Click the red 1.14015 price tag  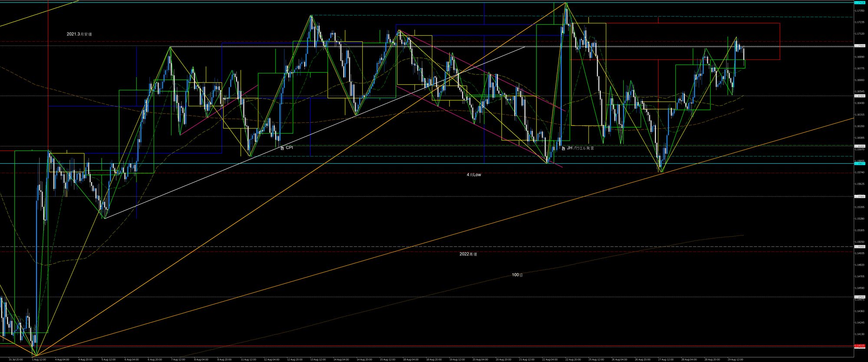point(859,346)
